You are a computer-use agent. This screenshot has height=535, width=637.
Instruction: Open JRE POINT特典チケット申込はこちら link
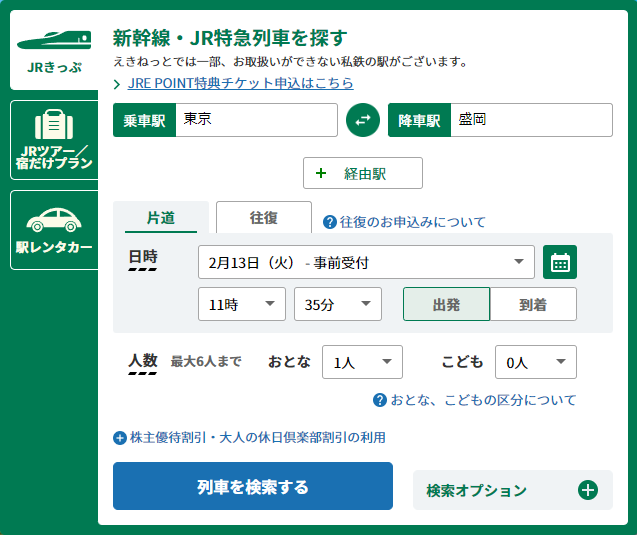(x=240, y=83)
